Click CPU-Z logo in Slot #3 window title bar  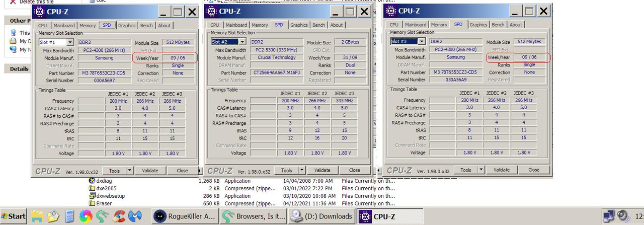point(391,11)
